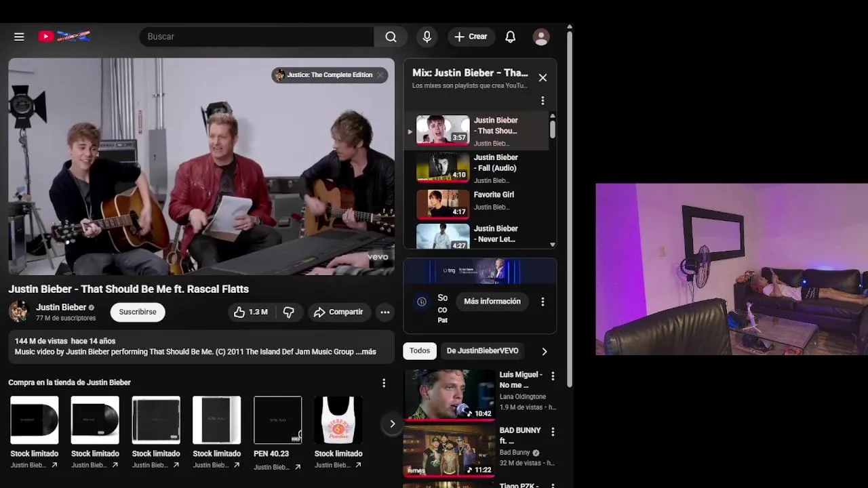This screenshot has height=488, width=868.
Task: Click Justin Bieber store link under PEN 40.23
Action: 277,466
